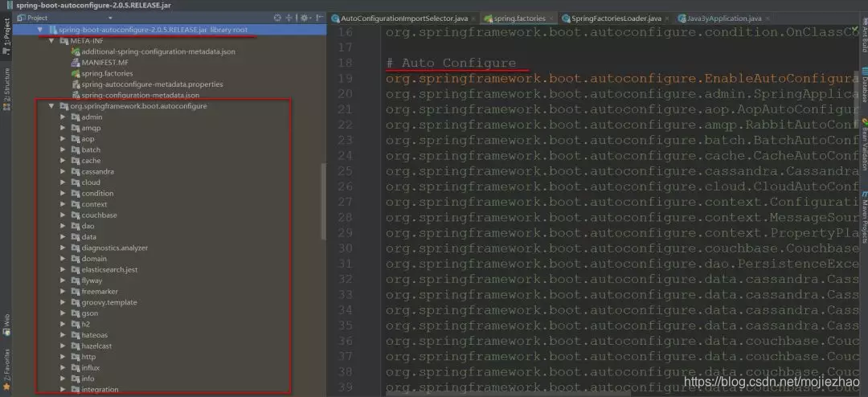
Task: Close the AutoConfigurationImportSelector.java tab
Action: click(473, 18)
